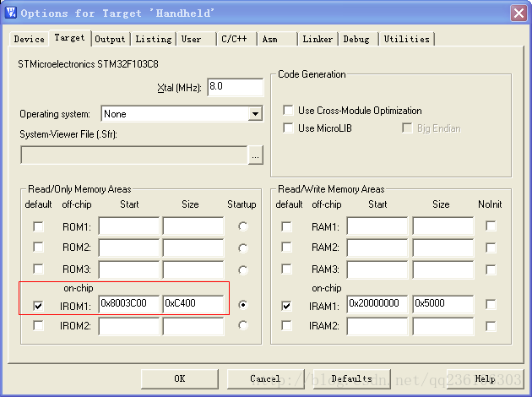The width and height of the screenshot is (532, 397).
Task: Click the Defaults button
Action: tap(351, 378)
